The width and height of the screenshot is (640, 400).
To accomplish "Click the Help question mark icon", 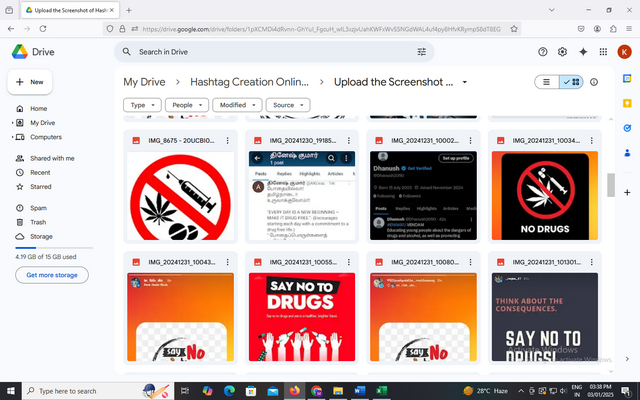I will (543, 51).
